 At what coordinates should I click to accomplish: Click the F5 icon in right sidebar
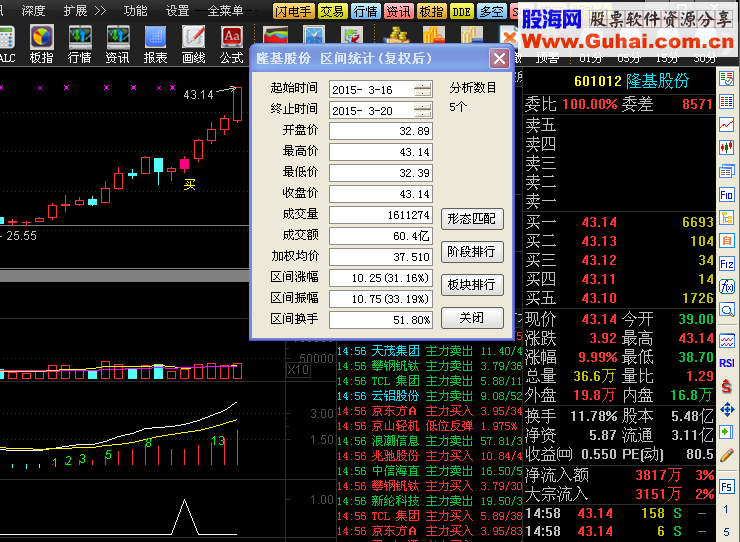(727, 486)
